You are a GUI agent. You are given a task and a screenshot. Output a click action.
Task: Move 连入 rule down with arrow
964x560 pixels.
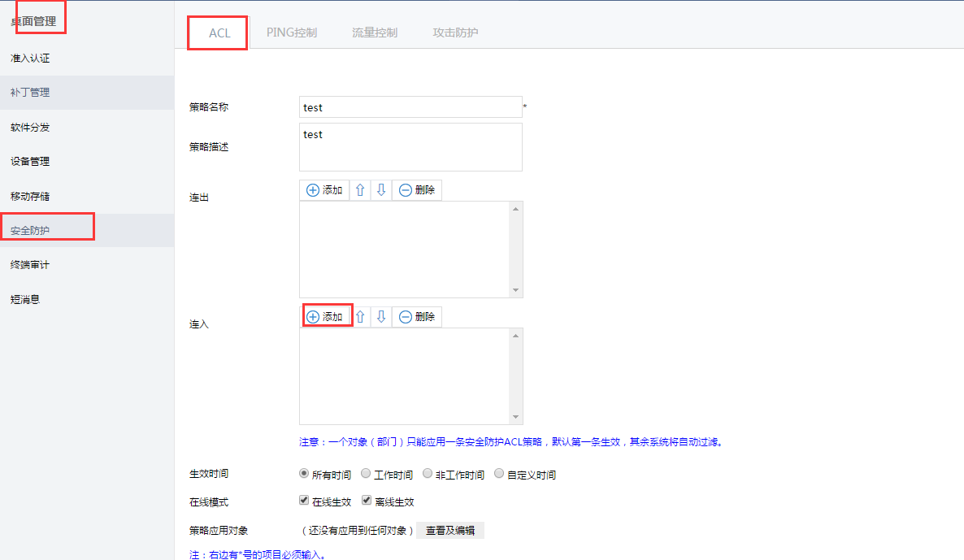tap(381, 317)
